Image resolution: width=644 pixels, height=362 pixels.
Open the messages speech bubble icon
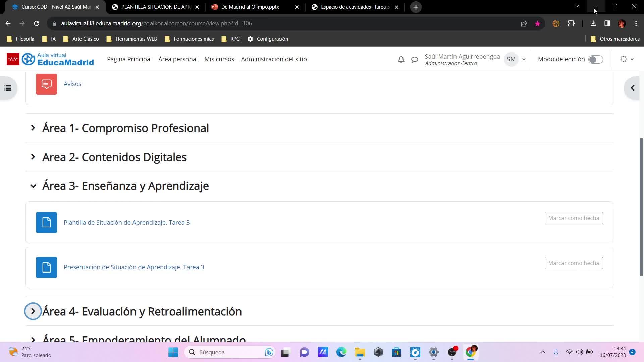[x=415, y=59]
